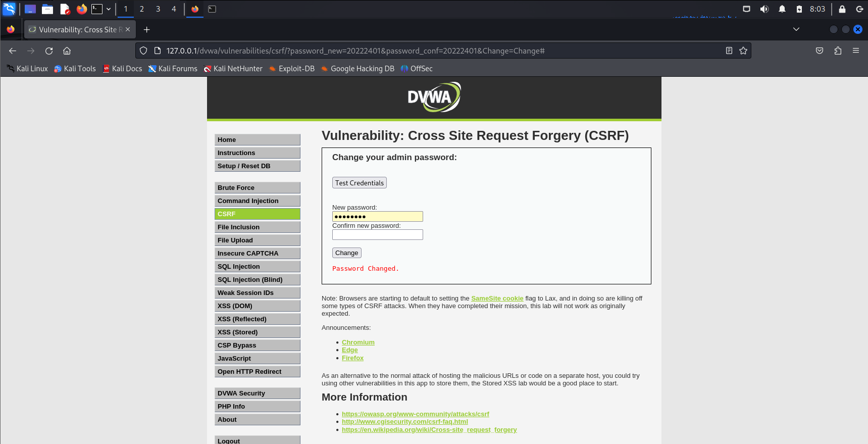The height and width of the screenshot is (444, 868).
Task: Open Weak Session IDs page
Action: (x=258, y=293)
